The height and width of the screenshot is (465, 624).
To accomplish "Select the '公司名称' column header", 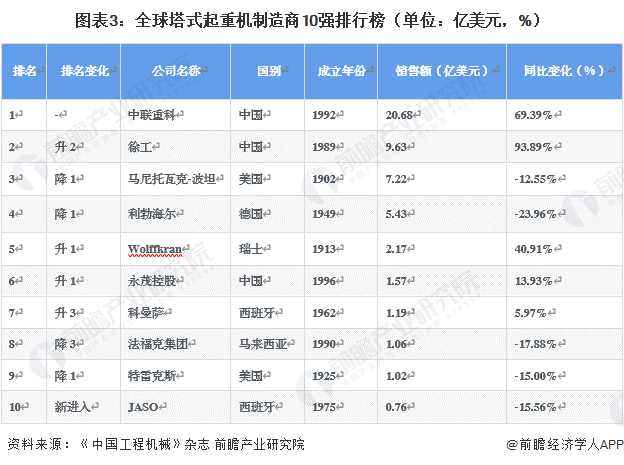I will coord(176,71).
